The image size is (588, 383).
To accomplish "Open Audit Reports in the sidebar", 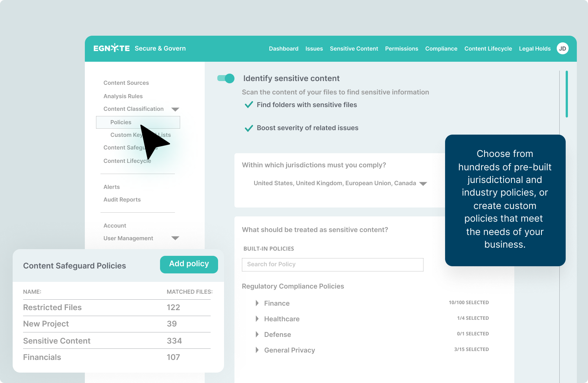I will click(122, 200).
